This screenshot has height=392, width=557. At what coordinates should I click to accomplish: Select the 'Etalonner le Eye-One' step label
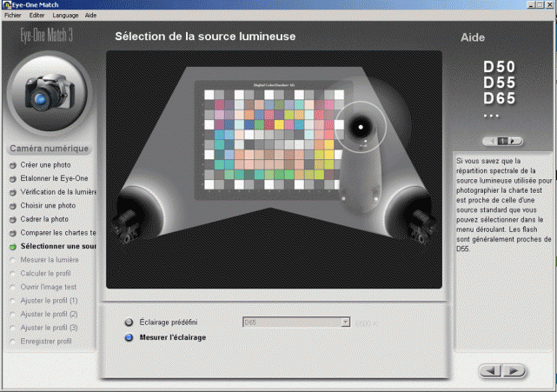[54, 178]
